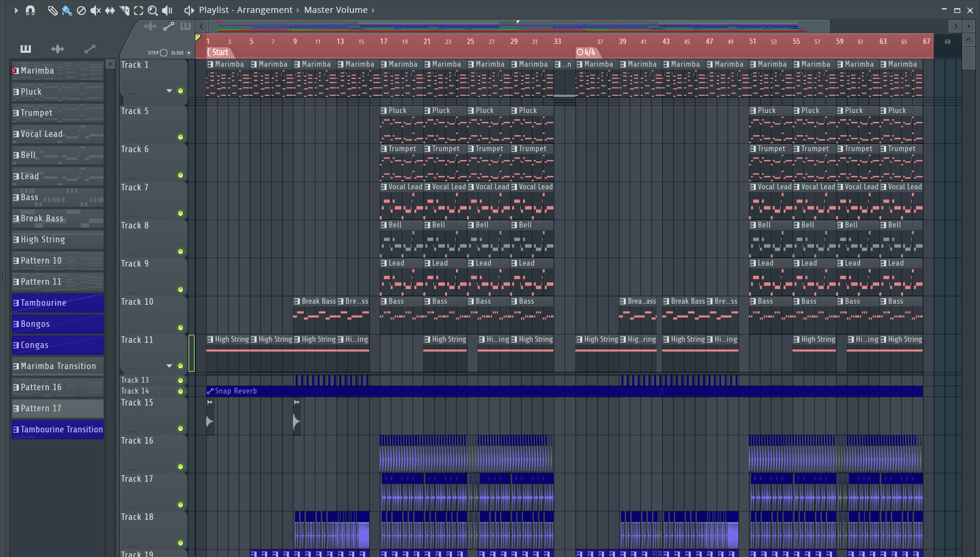Select the Playback speaker tool
This screenshot has height=557, width=980.
click(167, 10)
